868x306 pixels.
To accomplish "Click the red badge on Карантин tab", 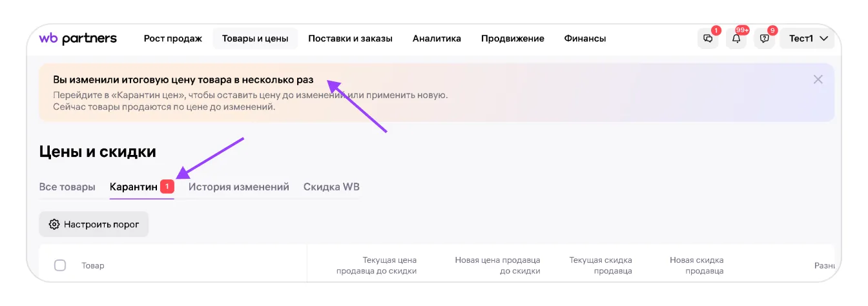I will pos(167,187).
